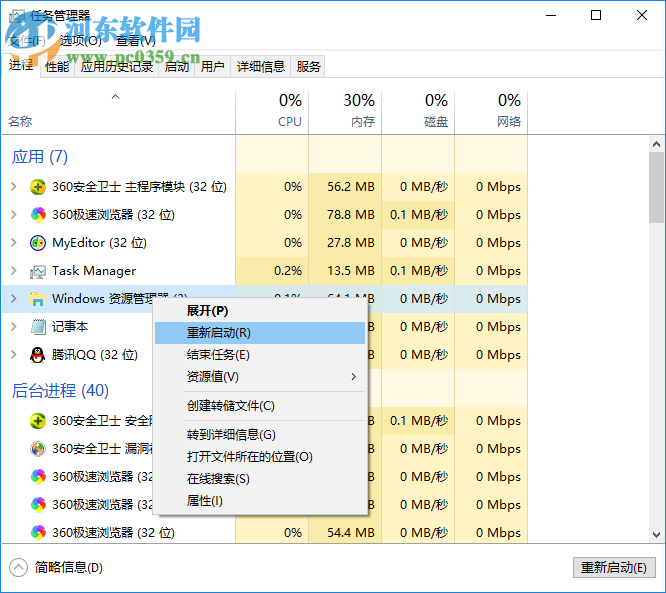Screen dimensions: 666x593
Task: Sort by the 网络 column header
Action: 491,112
